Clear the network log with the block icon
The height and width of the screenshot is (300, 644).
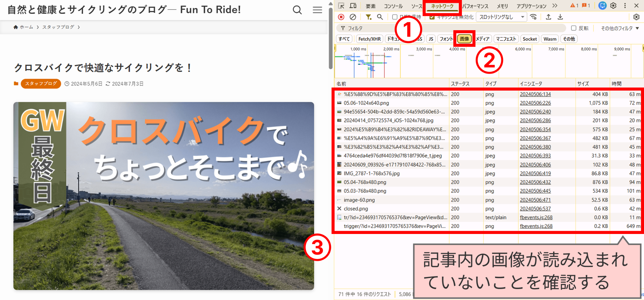coord(353,17)
